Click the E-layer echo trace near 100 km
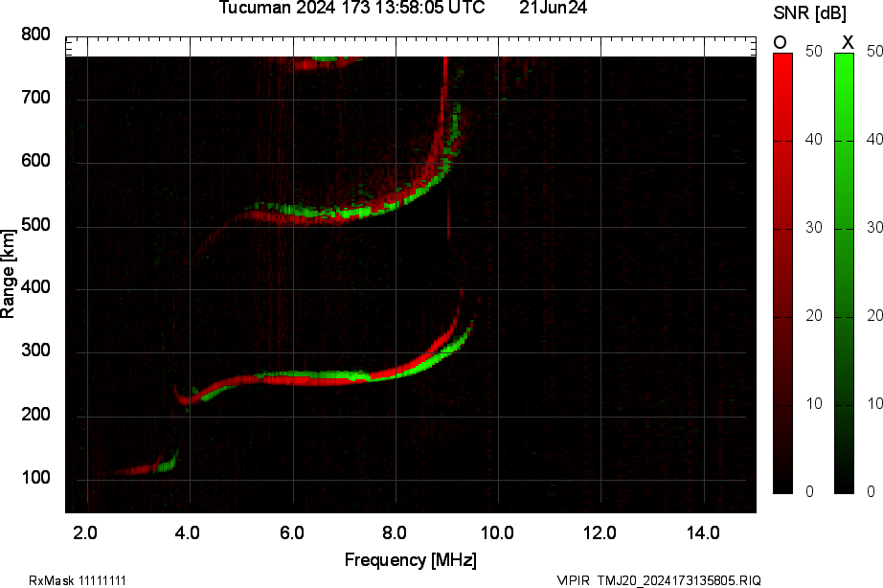The width and height of the screenshot is (883, 588). (x=146, y=467)
